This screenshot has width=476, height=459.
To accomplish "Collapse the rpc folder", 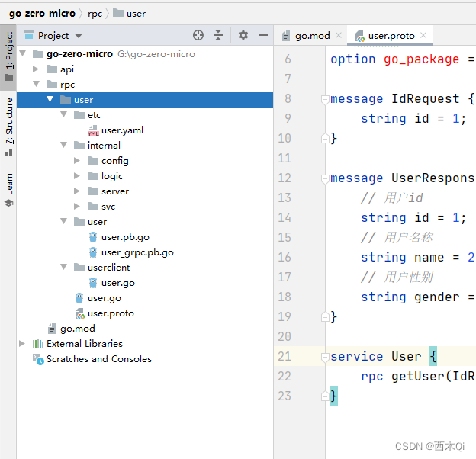I will 36,84.
